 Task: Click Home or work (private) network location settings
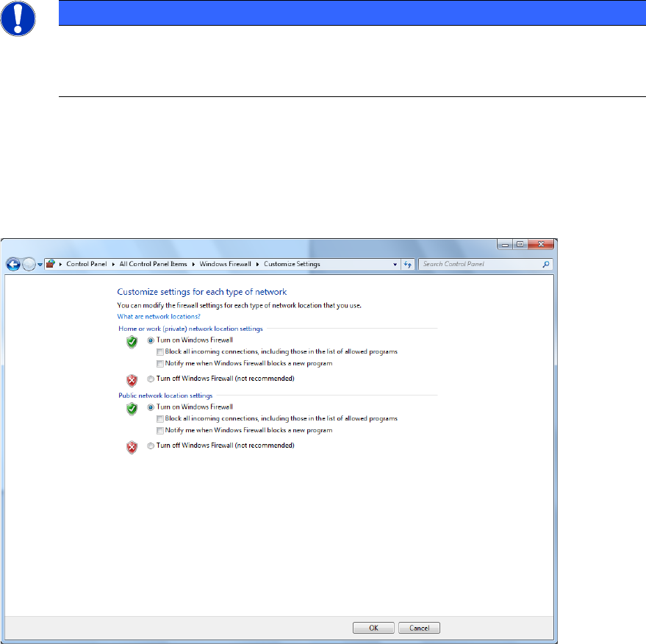click(190, 329)
